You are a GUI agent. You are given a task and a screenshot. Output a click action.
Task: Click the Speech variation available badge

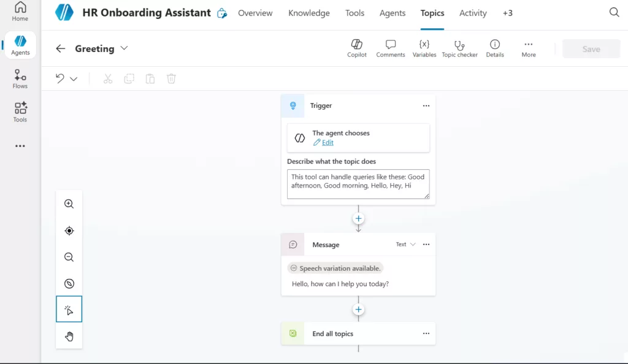[335, 268]
